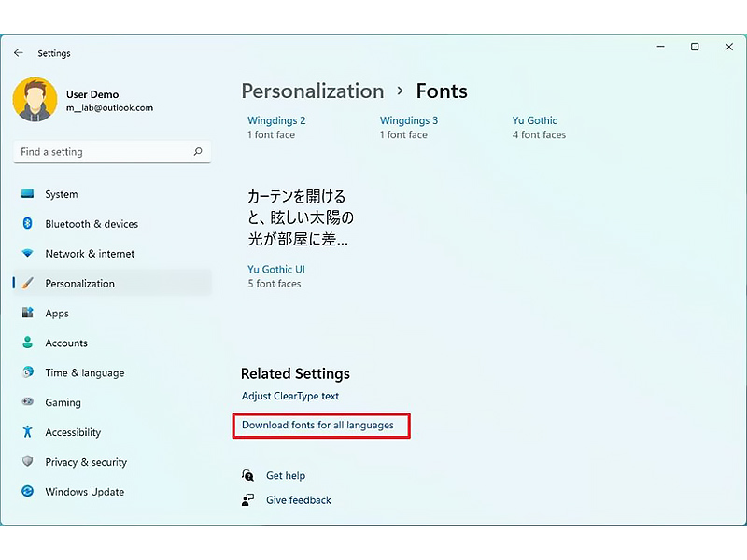Open the User Demo profile avatar
Viewport: 747px width, 560px height.
click(x=35, y=100)
